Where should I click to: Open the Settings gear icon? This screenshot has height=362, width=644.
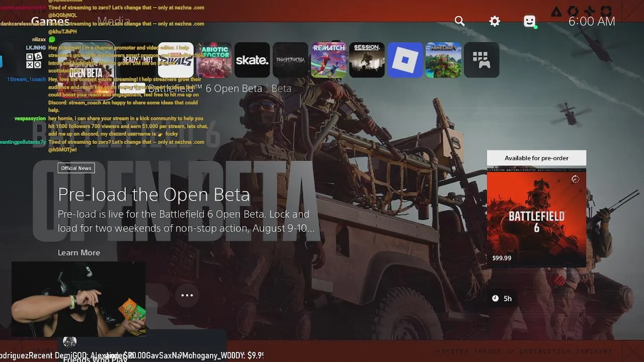click(495, 21)
